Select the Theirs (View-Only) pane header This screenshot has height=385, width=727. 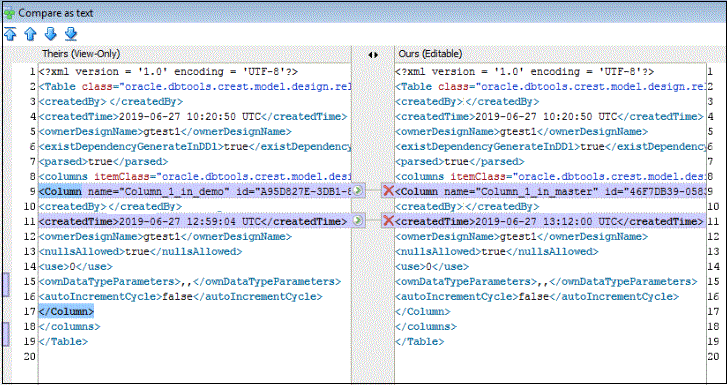[x=81, y=54]
